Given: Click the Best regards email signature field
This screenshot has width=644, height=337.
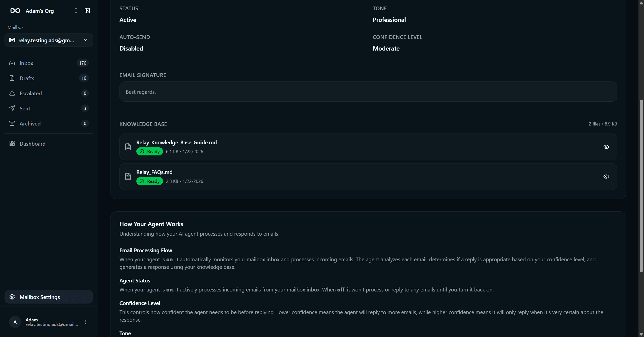Looking at the screenshot, I should [368, 92].
